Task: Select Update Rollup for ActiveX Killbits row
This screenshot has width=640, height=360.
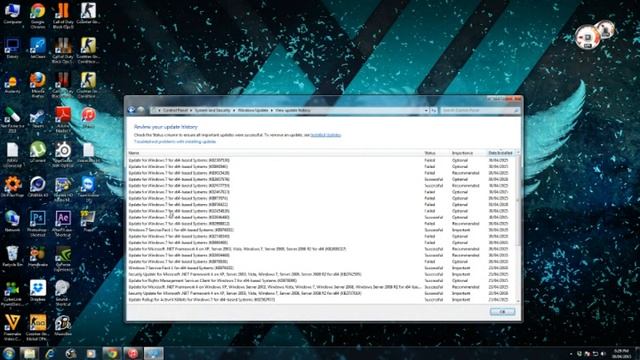Action: pyautogui.click(x=322, y=300)
